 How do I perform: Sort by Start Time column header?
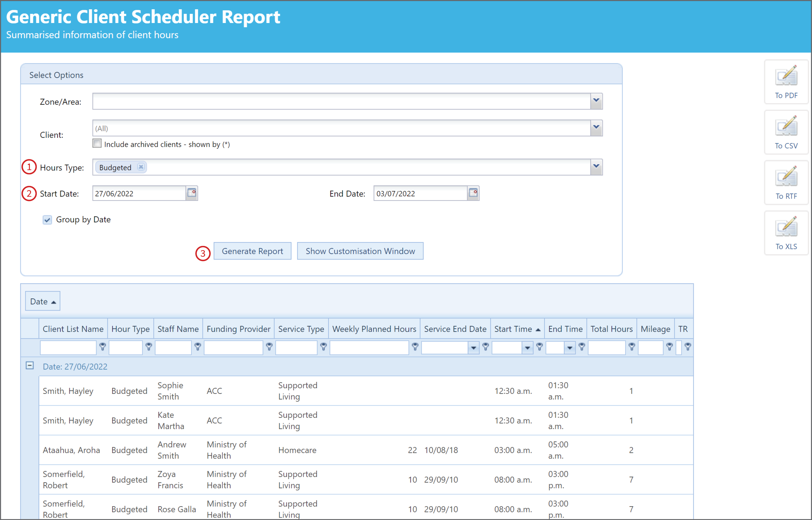click(x=517, y=328)
